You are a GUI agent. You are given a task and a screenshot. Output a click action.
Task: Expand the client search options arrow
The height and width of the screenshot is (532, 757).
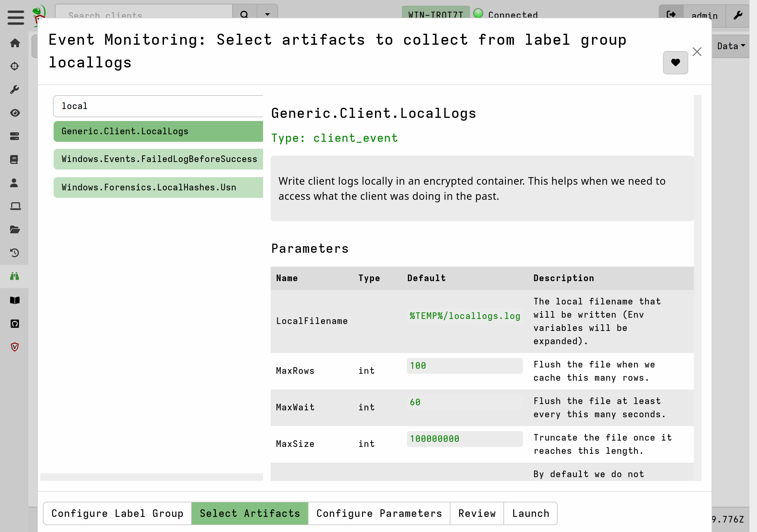(267, 14)
